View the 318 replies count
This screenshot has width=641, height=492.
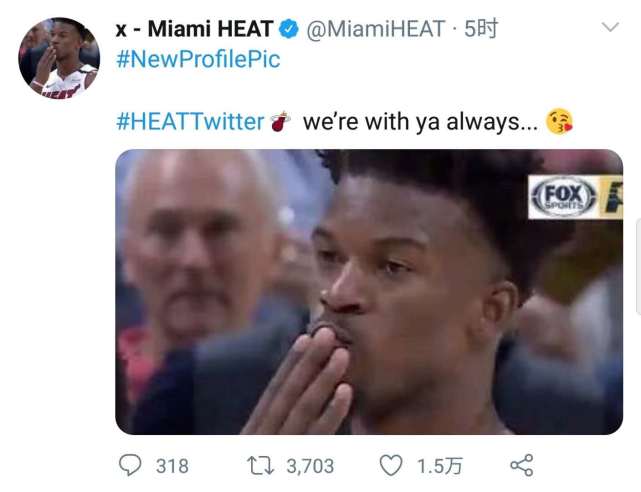click(x=172, y=466)
